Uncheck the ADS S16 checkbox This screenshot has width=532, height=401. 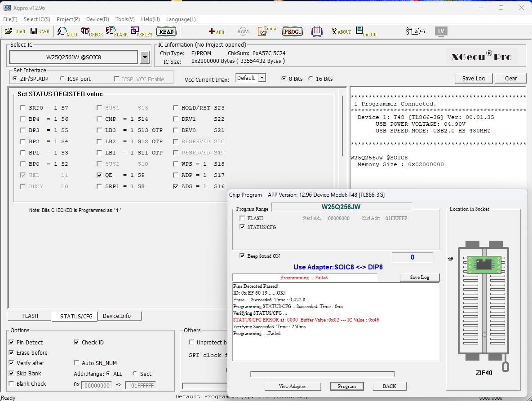175,186
